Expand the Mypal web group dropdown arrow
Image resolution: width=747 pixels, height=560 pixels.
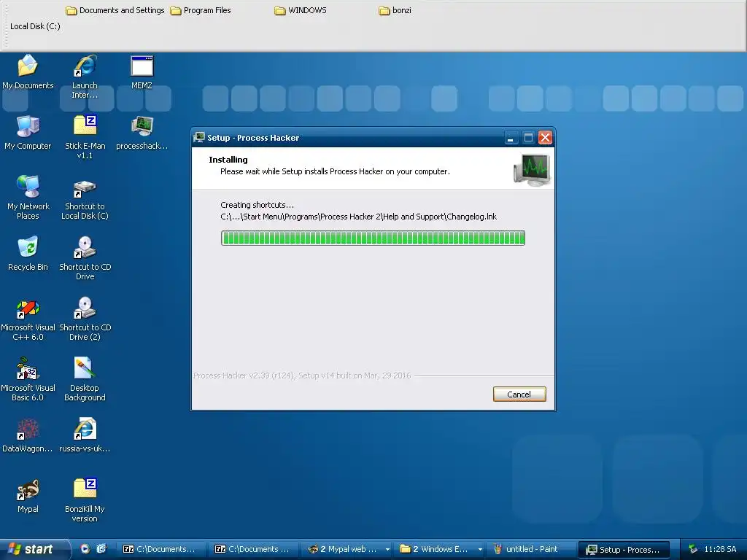388,550
